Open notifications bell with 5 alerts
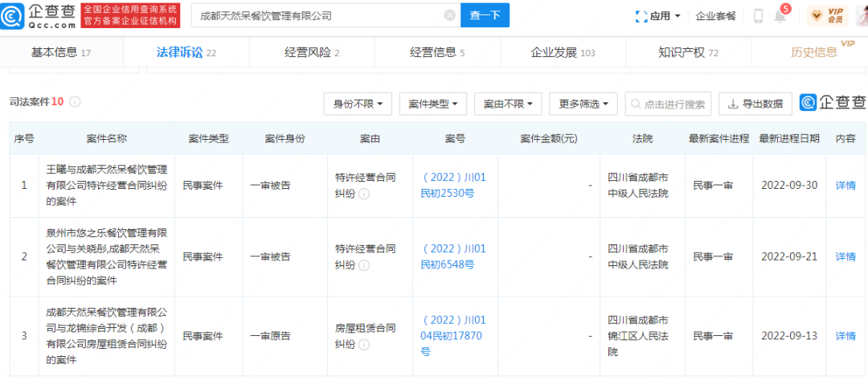Image resolution: width=868 pixels, height=377 pixels. pyautogui.click(x=780, y=16)
